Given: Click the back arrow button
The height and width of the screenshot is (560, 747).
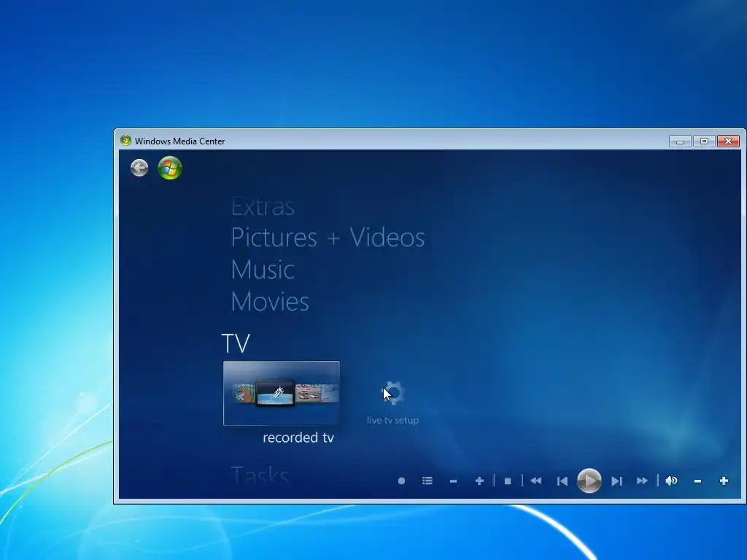Looking at the screenshot, I should (139, 168).
